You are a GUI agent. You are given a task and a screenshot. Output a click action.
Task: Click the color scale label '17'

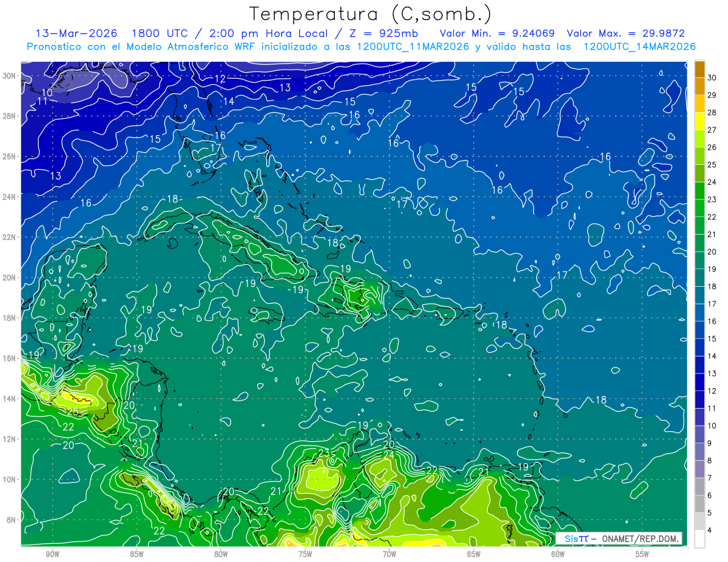712,304
